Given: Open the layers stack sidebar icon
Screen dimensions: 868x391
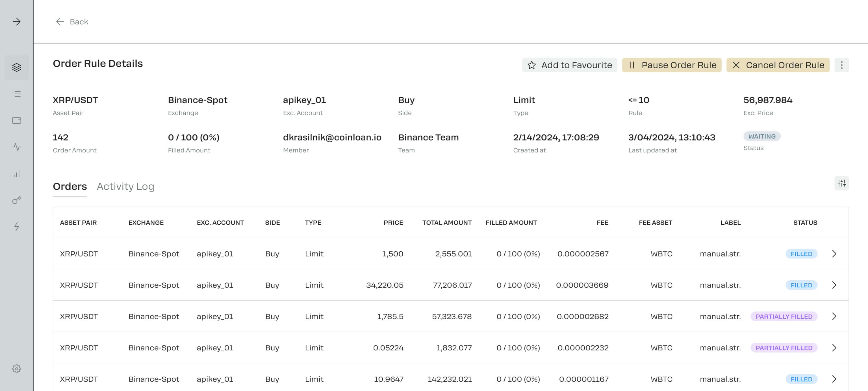Looking at the screenshot, I should point(16,67).
